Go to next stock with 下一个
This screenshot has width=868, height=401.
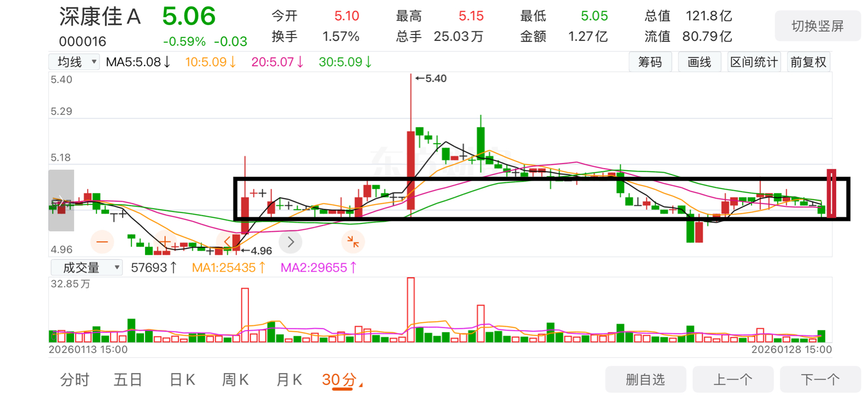tap(820, 380)
